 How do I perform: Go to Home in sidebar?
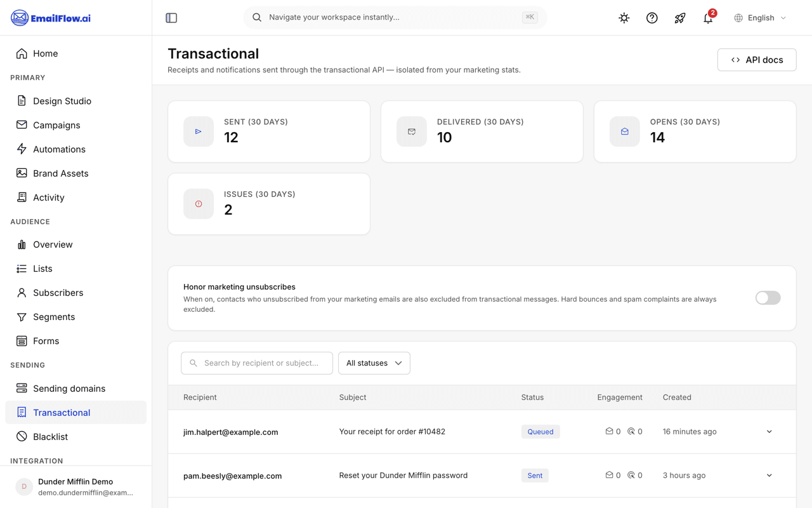point(75,53)
